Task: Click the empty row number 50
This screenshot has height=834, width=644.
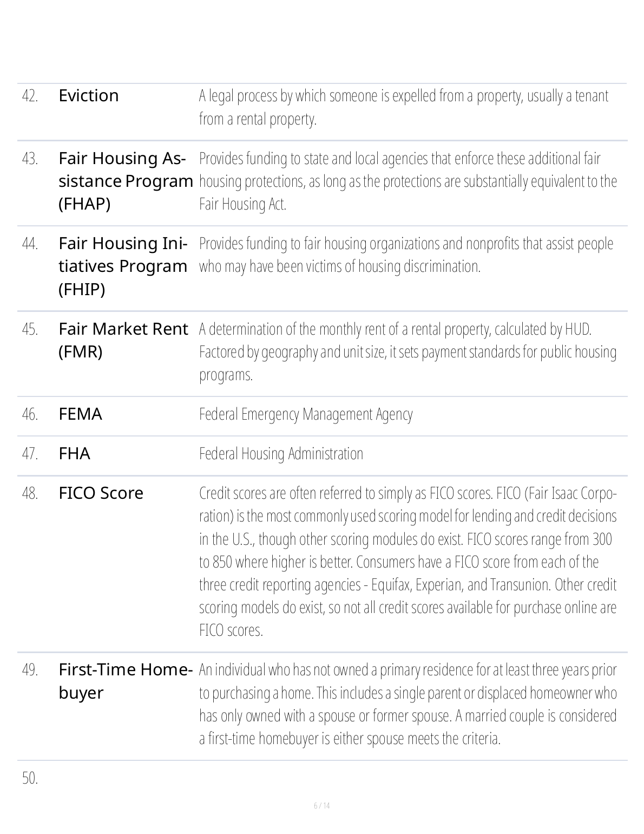Action: pos(30,779)
